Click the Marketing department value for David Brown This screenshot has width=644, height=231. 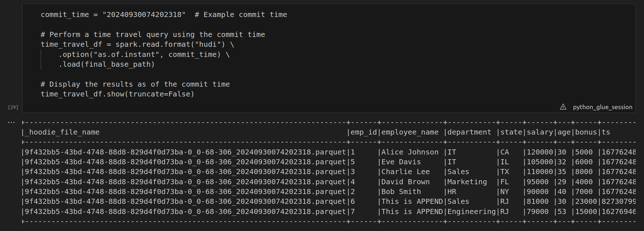click(467, 182)
